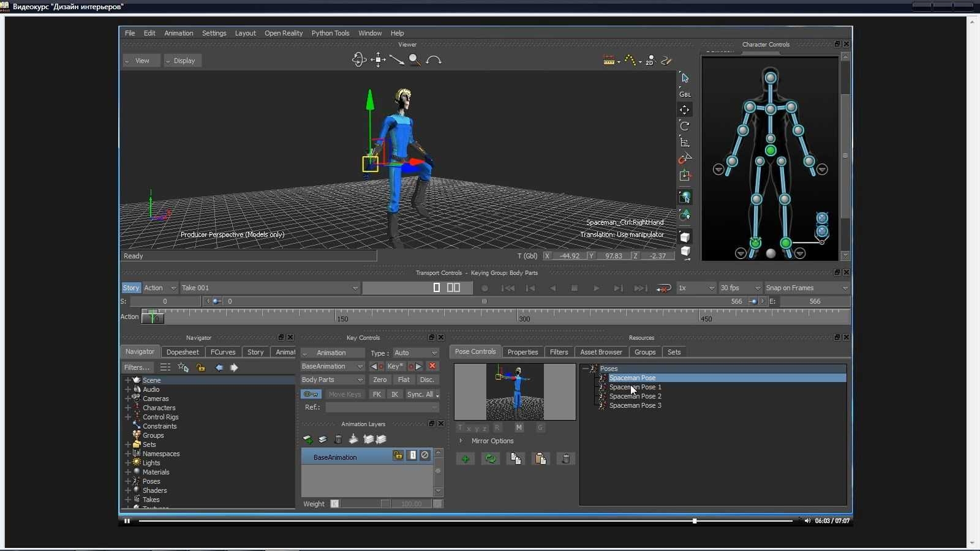Activate the zoom magnifier tool in Viewer
980x551 pixels.
415,59
